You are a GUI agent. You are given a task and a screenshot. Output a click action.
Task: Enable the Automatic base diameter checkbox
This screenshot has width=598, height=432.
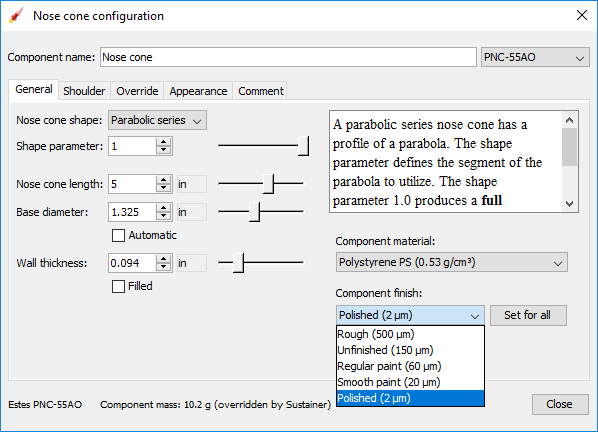[118, 235]
